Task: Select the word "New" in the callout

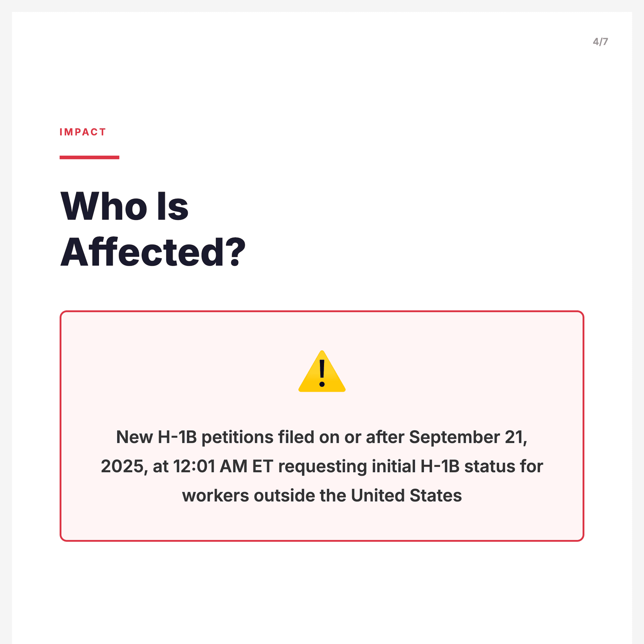Action: pos(134,437)
